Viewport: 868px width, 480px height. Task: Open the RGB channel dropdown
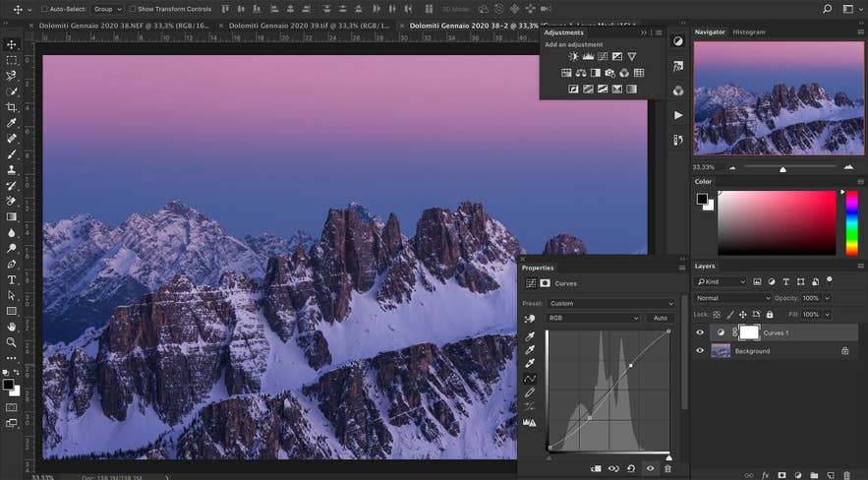coord(594,318)
